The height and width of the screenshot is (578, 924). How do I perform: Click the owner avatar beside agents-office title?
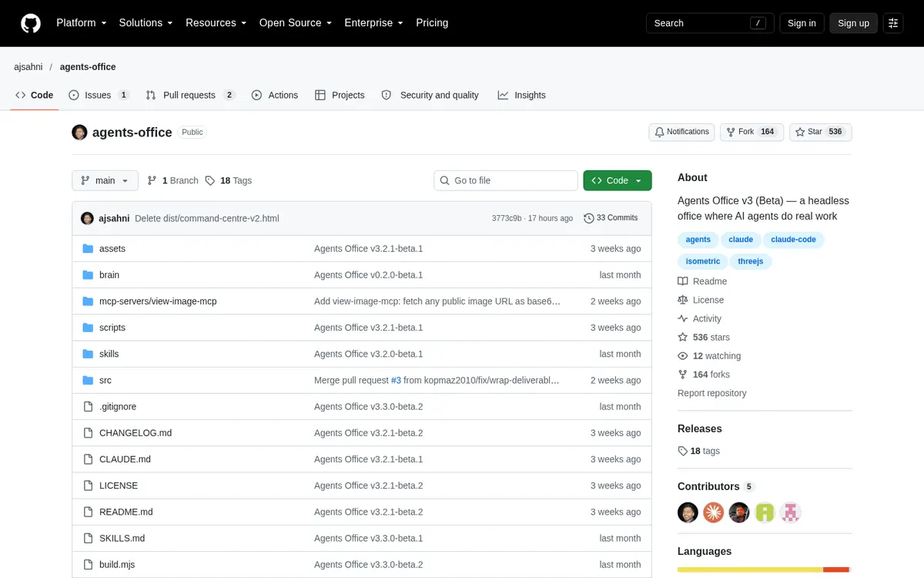point(79,133)
